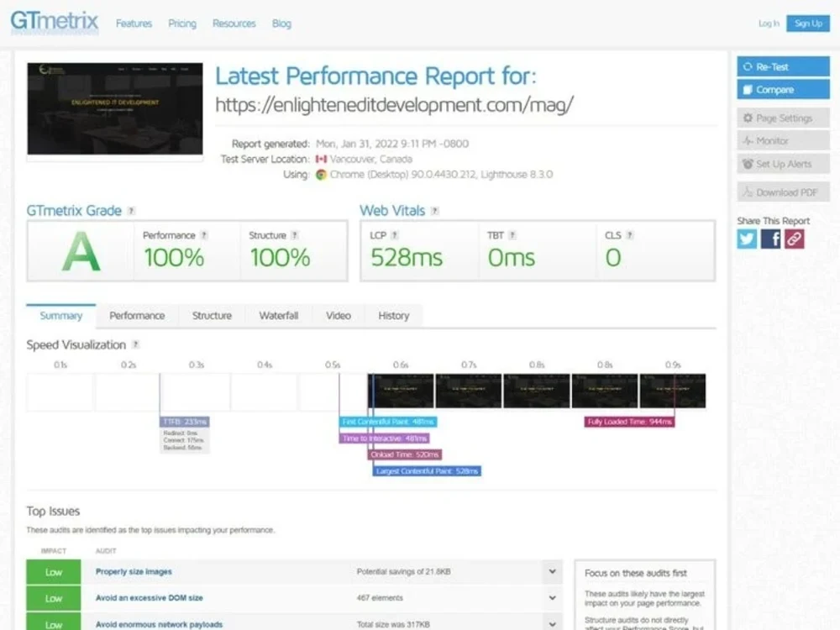The width and height of the screenshot is (840, 630).
Task: Click help icon next to CLS
Action: pyautogui.click(x=629, y=235)
